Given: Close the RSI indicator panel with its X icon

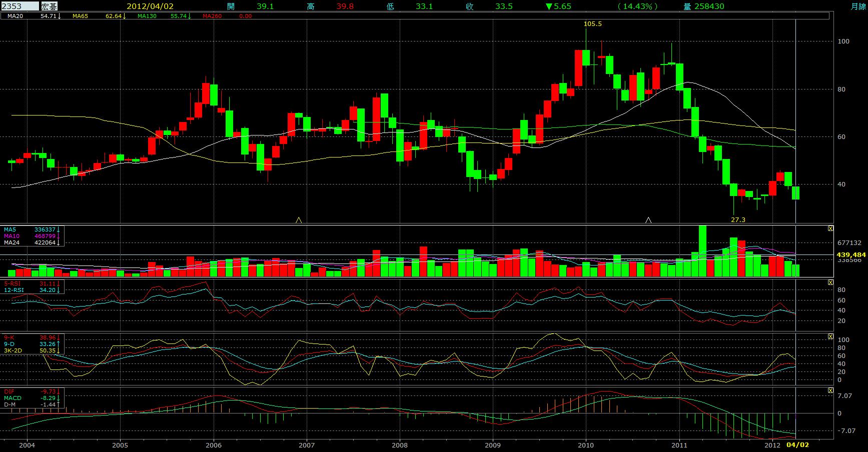Looking at the screenshot, I should pos(831,282).
